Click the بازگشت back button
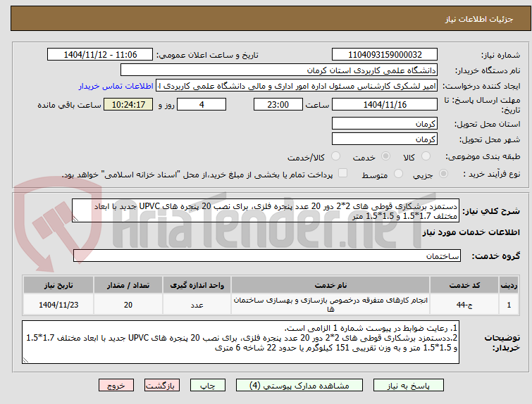 click(162, 386)
